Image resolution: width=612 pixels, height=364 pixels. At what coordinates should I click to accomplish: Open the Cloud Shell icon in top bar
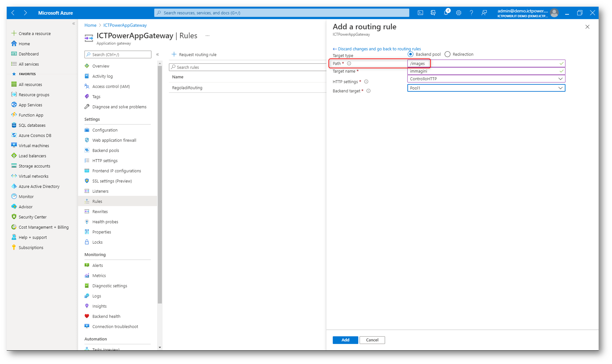click(420, 13)
